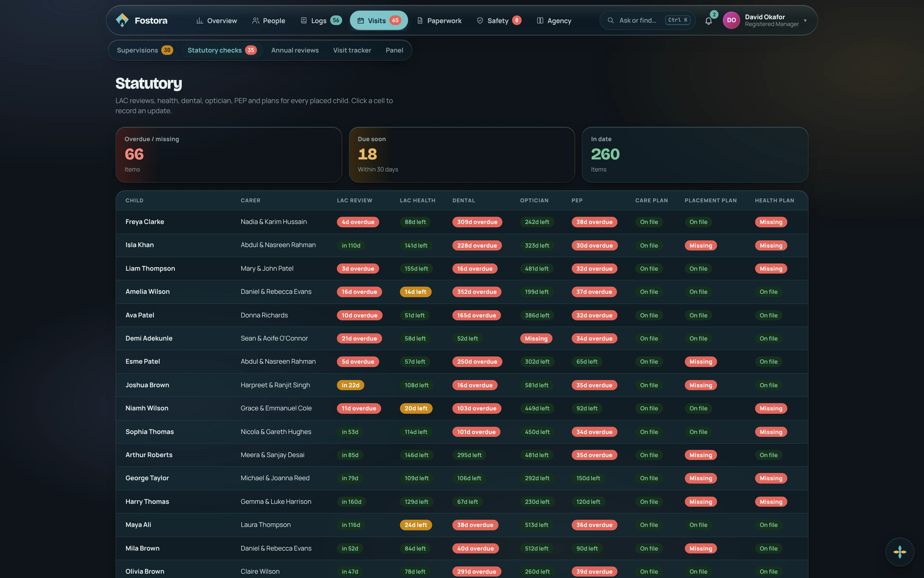Click the Agency book icon
The height and width of the screenshot is (578, 924).
tap(540, 21)
